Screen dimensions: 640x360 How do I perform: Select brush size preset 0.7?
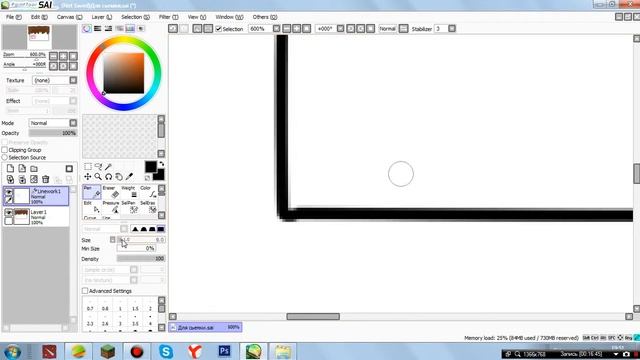tap(90, 307)
